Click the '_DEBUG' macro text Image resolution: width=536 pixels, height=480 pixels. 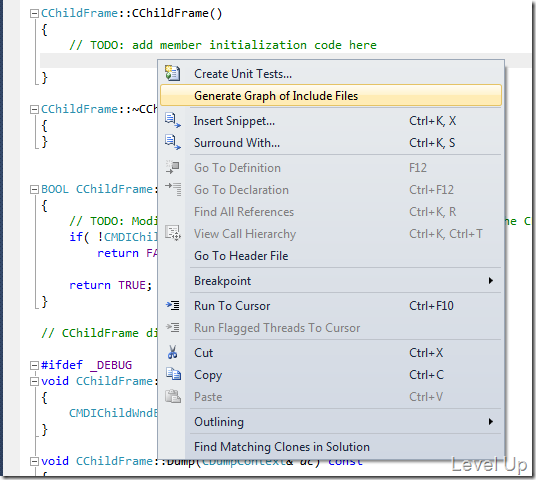point(111,365)
